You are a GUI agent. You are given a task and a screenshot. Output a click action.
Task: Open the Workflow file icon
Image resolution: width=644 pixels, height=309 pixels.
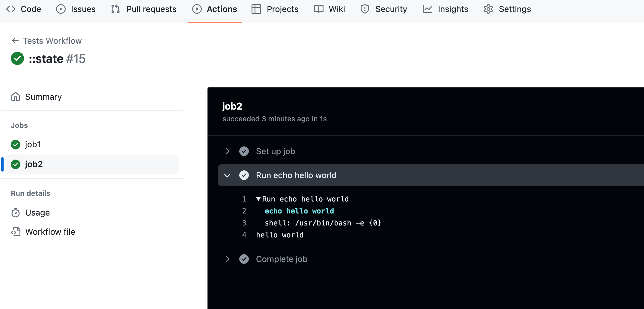(x=16, y=231)
